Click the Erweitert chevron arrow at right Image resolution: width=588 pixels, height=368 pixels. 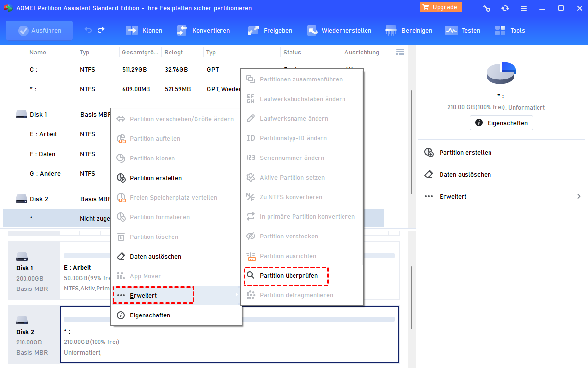coord(579,197)
